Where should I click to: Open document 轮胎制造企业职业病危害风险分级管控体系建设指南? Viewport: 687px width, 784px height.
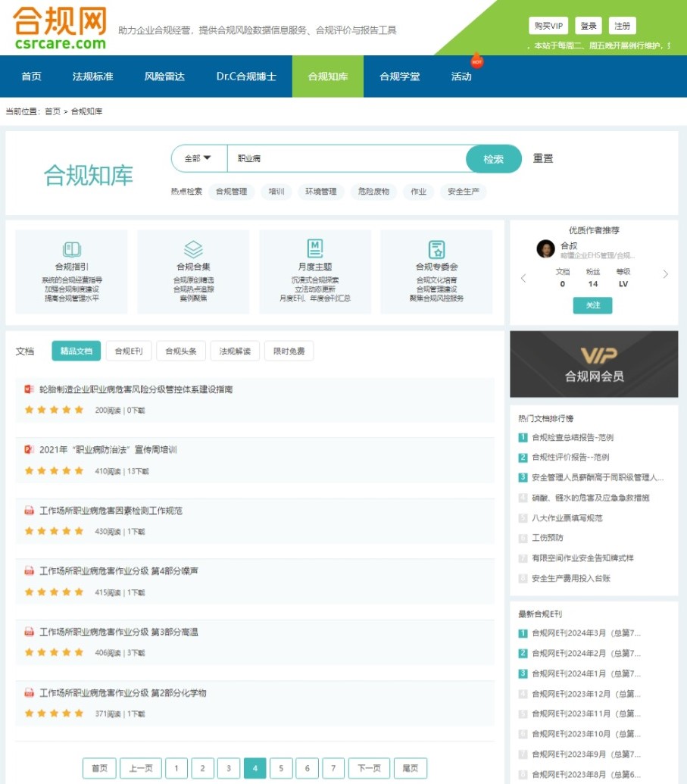pos(136,389)
